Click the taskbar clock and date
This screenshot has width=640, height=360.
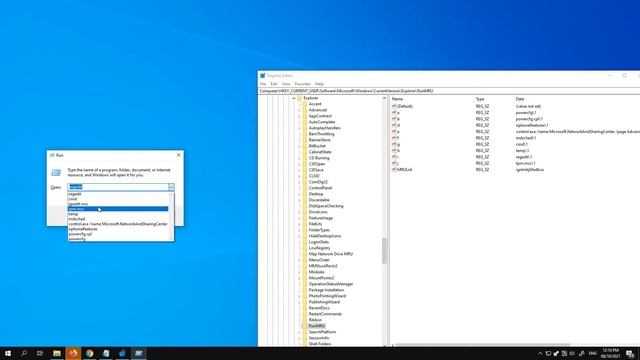(610, 353)
